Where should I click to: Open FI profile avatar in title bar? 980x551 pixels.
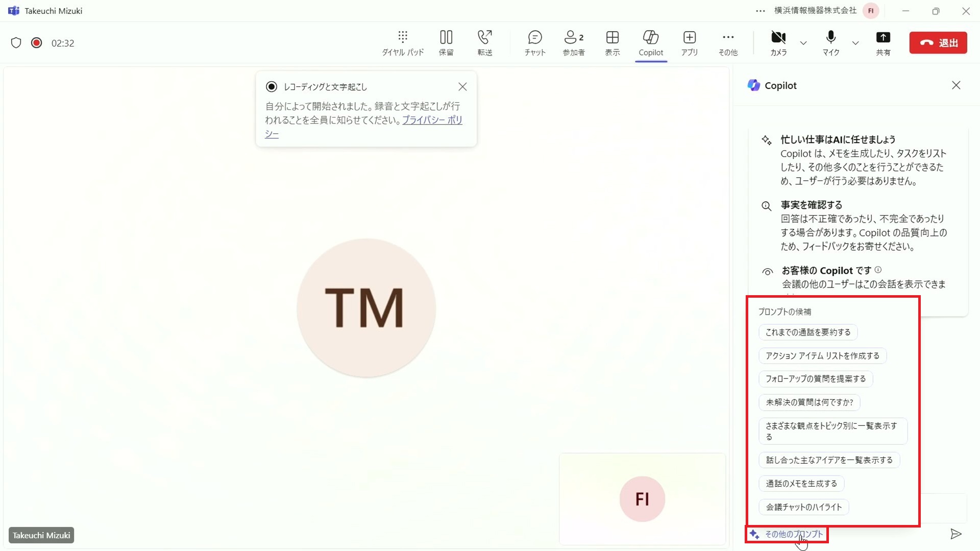point(871,11)
